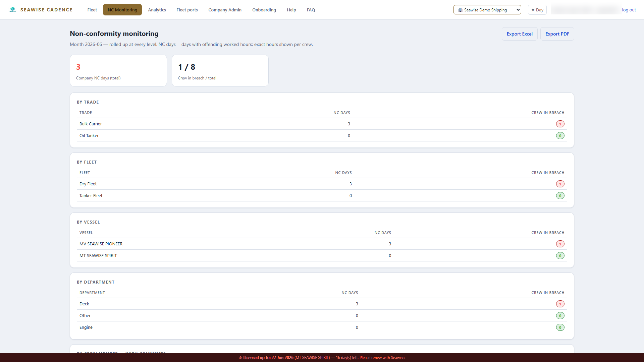
Task: Click the red breach badge for Bulk Carrier
Action: pyautogui.click(x=560, y=124)
